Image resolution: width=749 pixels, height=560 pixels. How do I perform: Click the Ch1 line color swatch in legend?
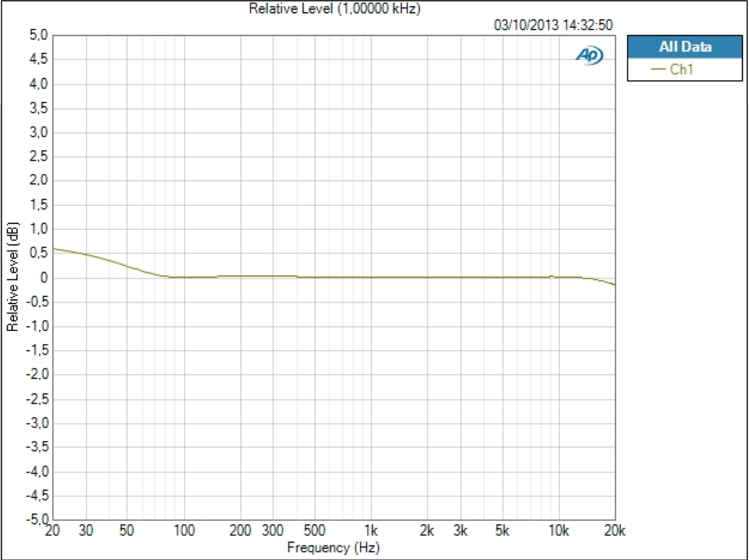point(659,69)
